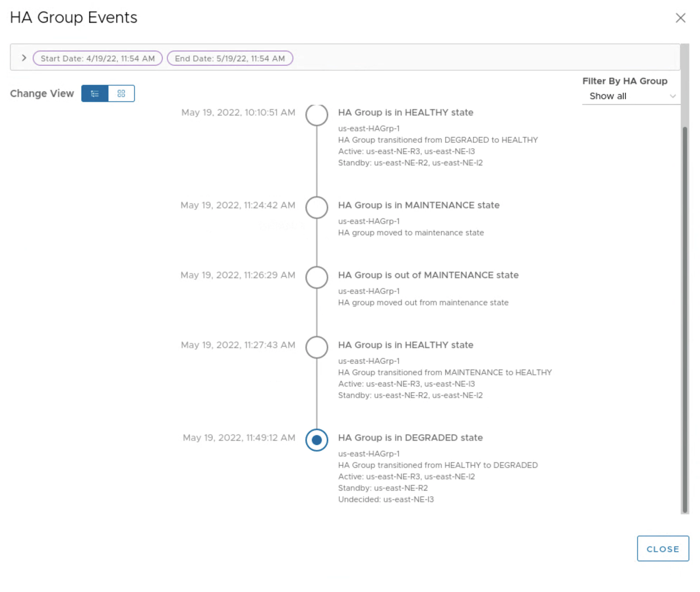Click the "HA Group is in DEGRADED state" title

coord(410,438)
